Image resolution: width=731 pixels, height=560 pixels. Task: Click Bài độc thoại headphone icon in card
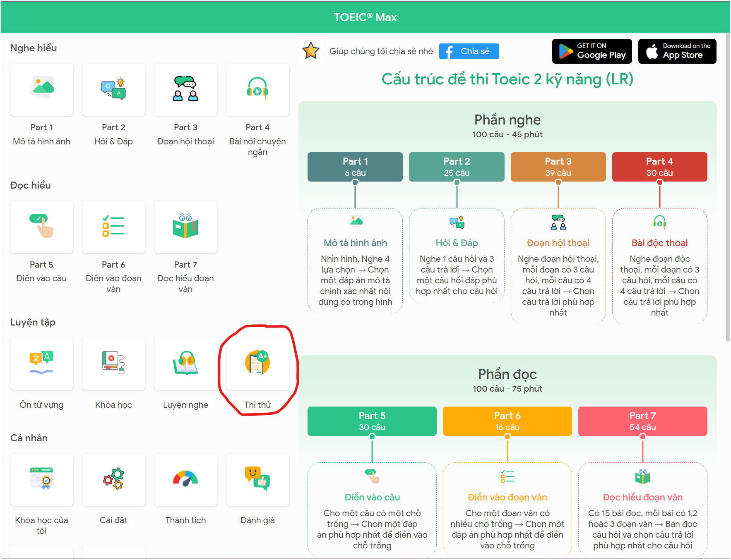[660, 222]
